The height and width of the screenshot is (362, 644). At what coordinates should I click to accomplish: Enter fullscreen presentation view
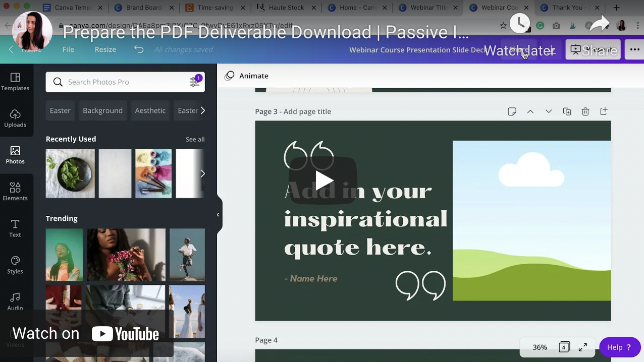[x=583, y=347]
